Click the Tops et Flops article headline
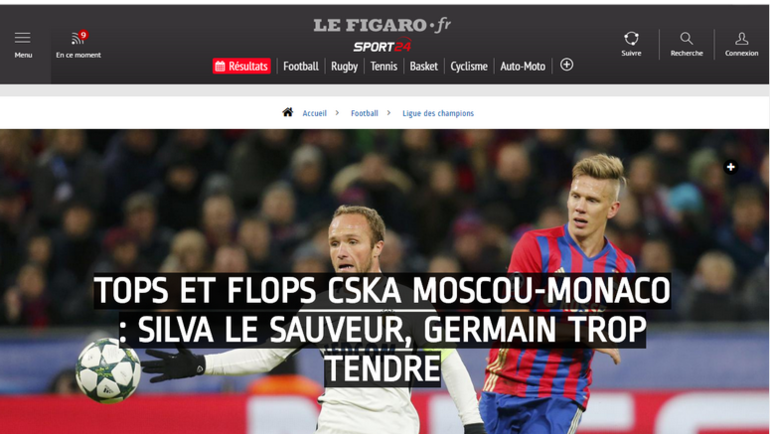The image size is (770, 434). tap(382, 329)
